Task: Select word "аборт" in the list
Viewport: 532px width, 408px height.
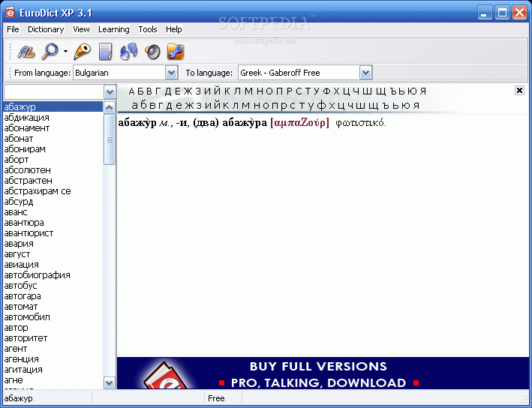Action: point(53,160)
